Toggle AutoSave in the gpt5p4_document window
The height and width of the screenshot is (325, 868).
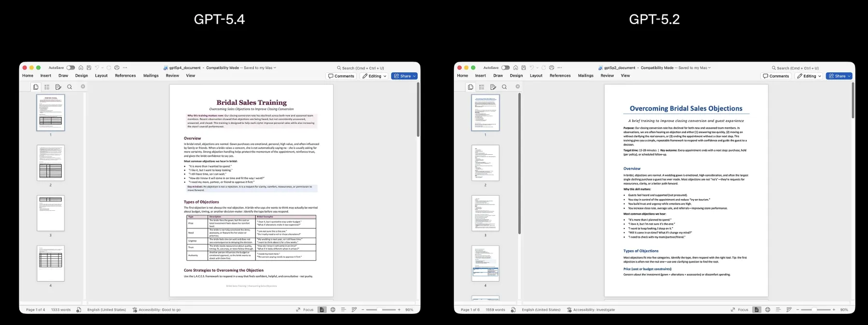pos(70,68)
